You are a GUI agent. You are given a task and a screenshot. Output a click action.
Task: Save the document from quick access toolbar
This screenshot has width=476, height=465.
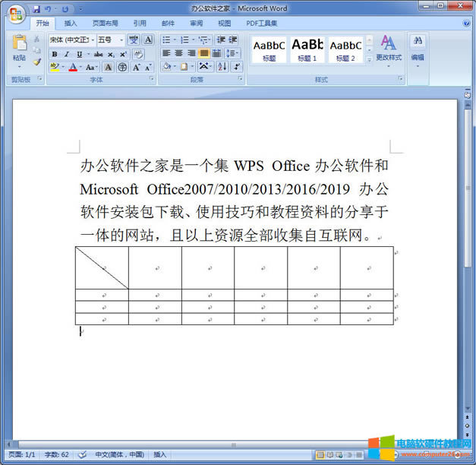(x=36, y=9)
